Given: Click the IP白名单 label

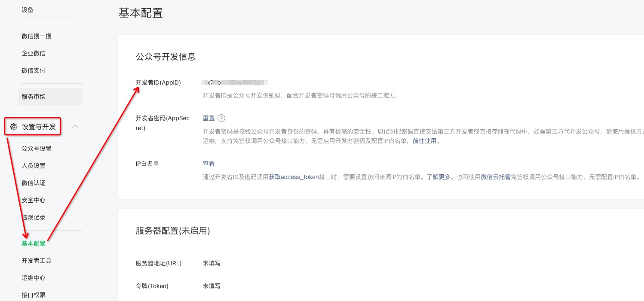Looking at the screenshot, I should pyautogui.click(x=147, y=164).
